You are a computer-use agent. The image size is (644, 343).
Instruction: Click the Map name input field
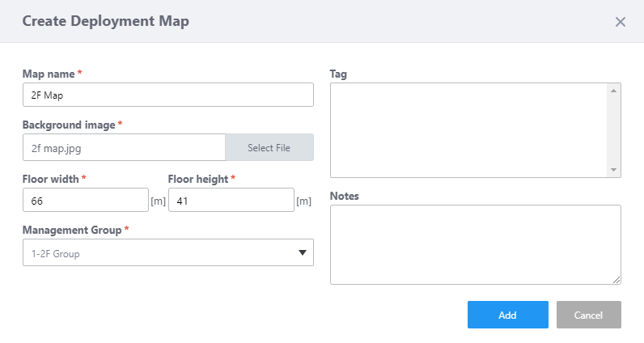167,95
